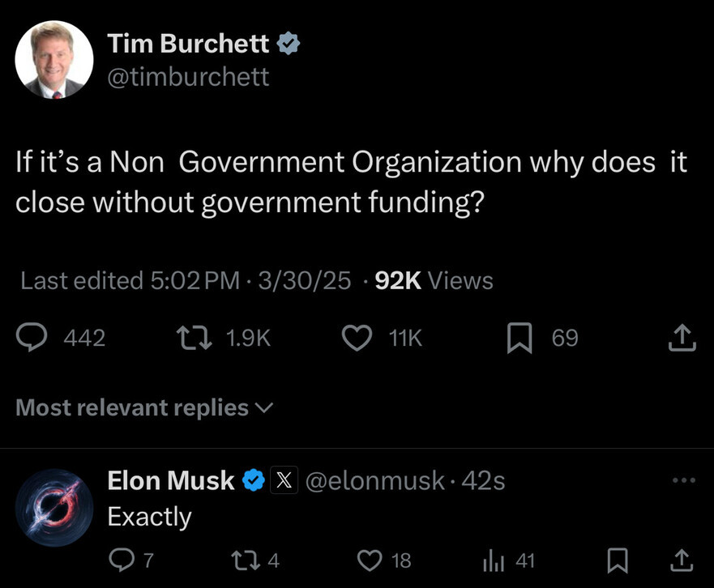This screenshot has height=588, width=714.
Task: Repost Elon Musk's reply
Action: point(242,560)
